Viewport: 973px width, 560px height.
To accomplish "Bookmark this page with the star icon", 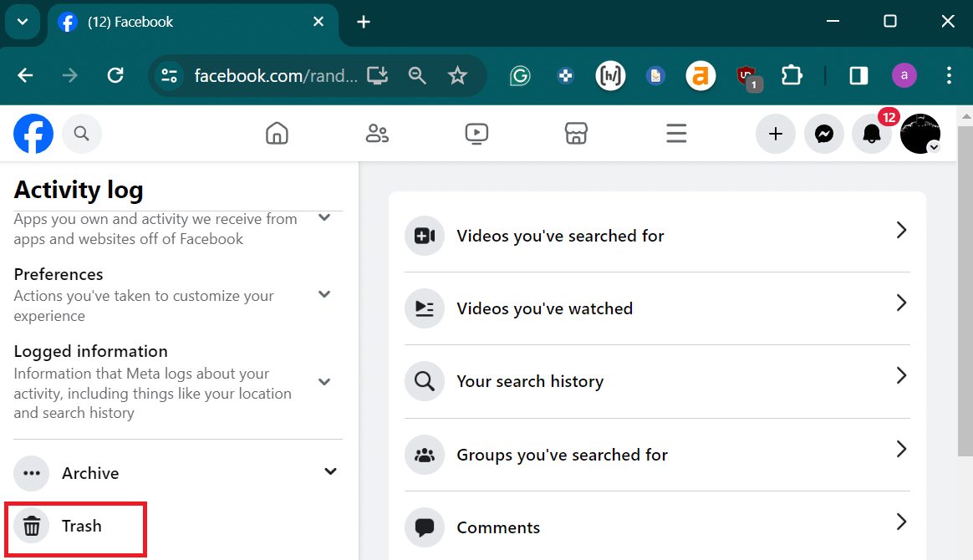I will tap(457, 76).
